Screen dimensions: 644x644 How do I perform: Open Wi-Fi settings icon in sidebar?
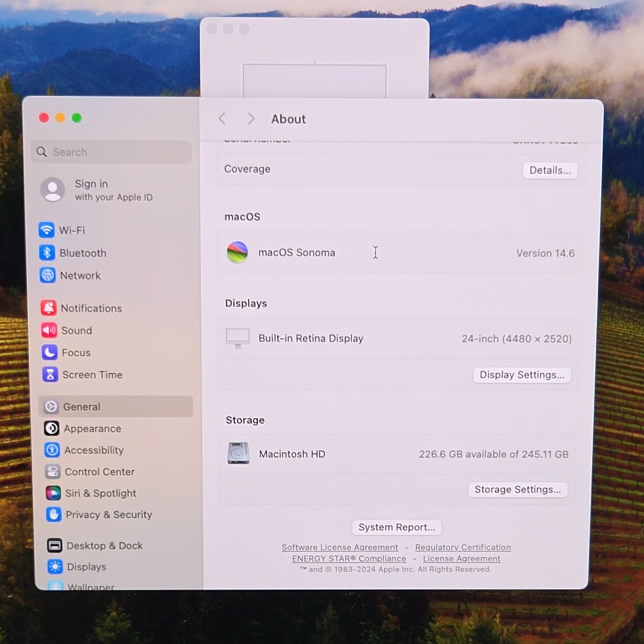pos(46,230)
